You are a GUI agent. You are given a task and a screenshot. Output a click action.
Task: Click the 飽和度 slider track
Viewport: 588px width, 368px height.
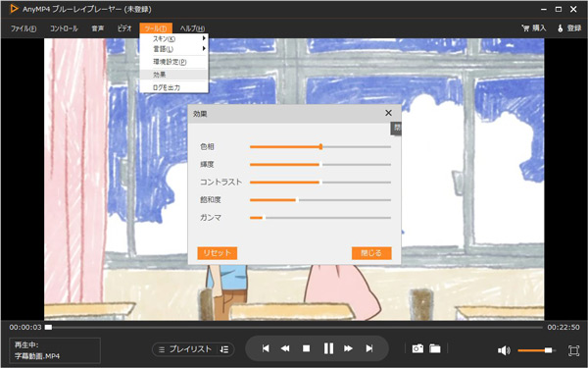[320, 200]
